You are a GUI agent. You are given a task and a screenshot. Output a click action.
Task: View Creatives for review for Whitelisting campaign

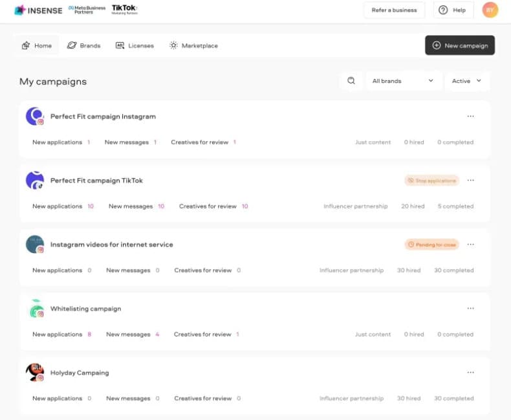206,335
